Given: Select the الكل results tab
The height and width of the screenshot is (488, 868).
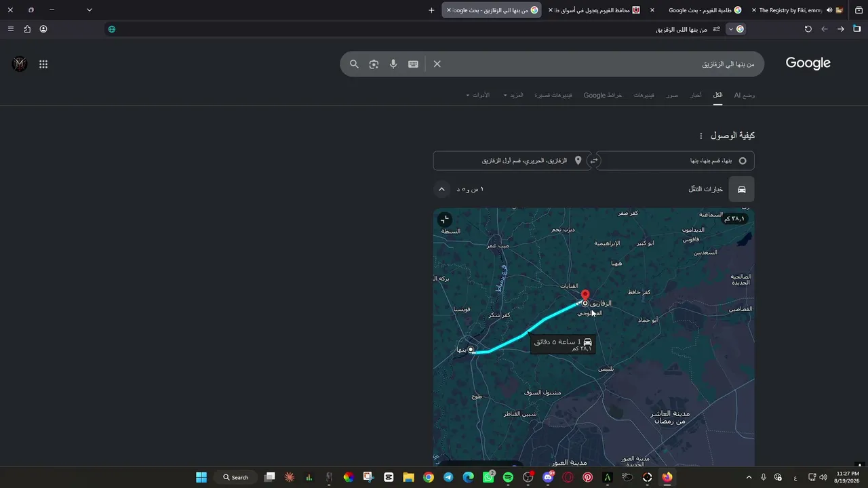Looking at the screenshot, I should [717, 95].
